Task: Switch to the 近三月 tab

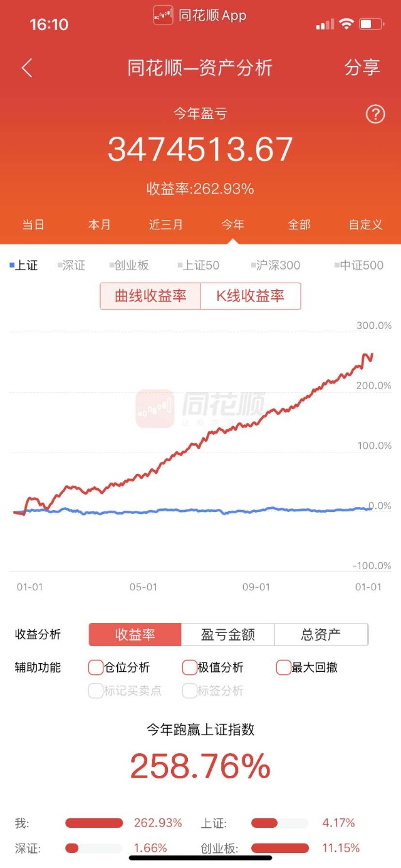Action: pyautogui.click(x=166, y=224)
